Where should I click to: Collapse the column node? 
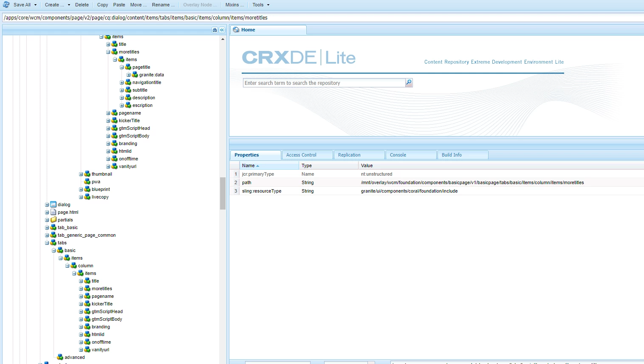[x=67, y=266]
